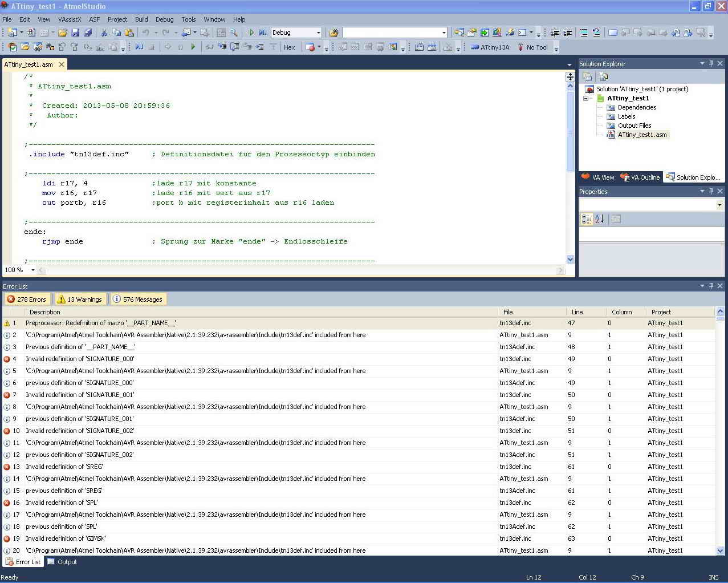Open the Properties object selector dropdown
728x583 pixels.
(719, 205)
